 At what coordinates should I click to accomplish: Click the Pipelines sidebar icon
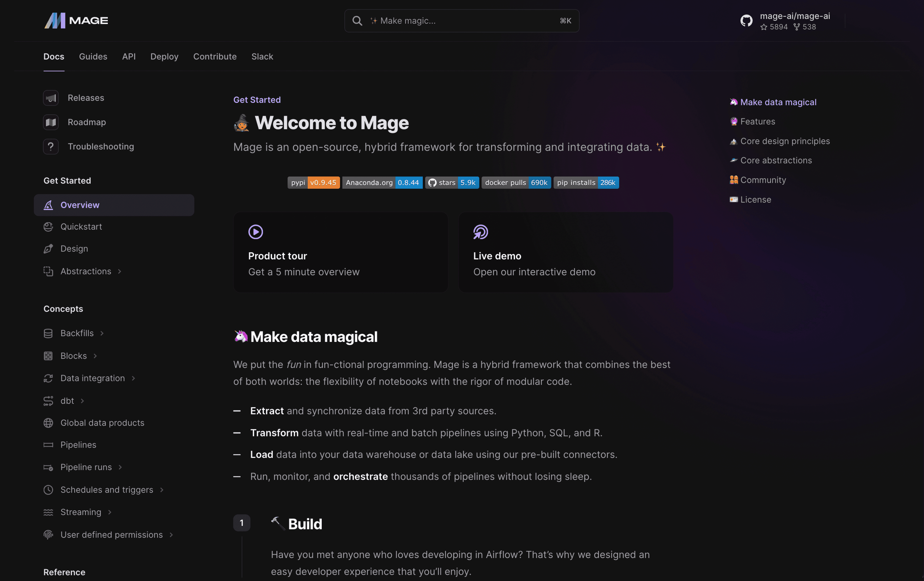pos(48,445)
